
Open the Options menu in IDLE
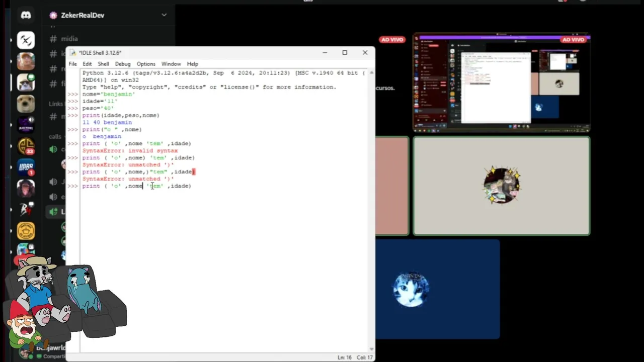coord(146,64)
